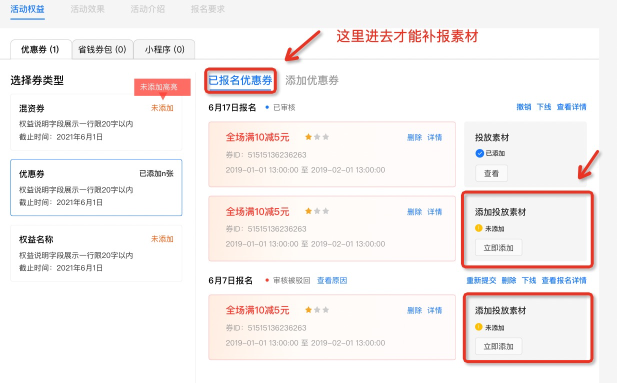Image resolution: width=617 pixels, height=383 pixels.
Task: Click the red 未添加高亮 tooltip badge
Action: 162,87
